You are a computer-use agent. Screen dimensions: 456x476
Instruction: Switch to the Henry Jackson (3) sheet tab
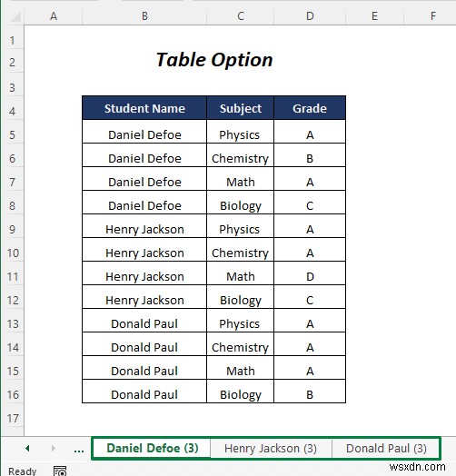271,448
